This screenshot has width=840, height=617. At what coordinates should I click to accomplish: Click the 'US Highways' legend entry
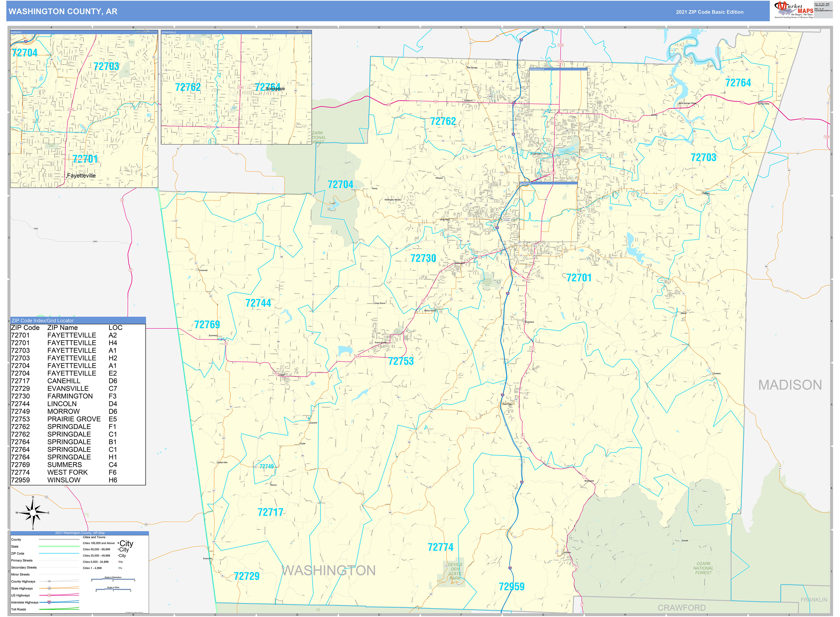(x=45, y=595)
